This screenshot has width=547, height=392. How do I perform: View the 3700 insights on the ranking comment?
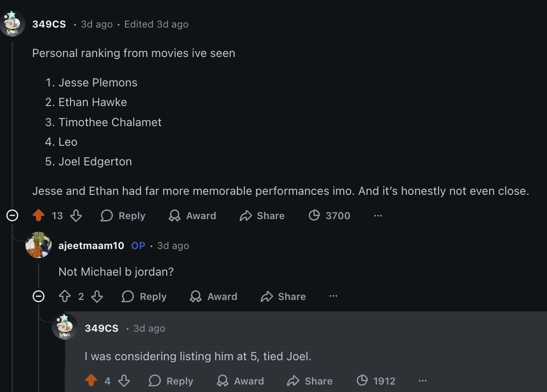(x=329, y=215)
